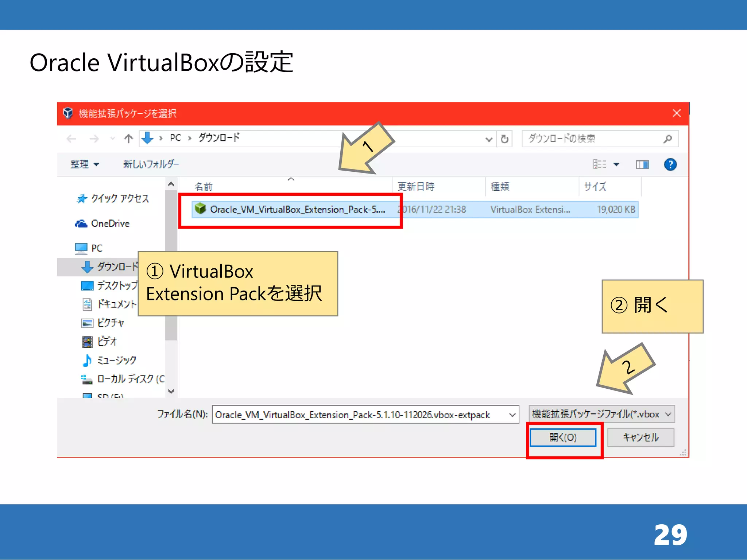Expand the address bar history dropdown

(489, 139)
